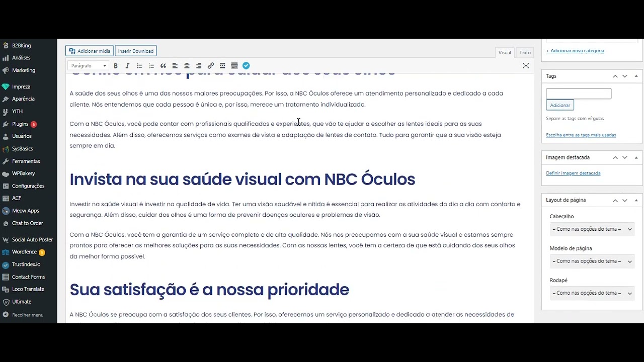This screenshot has height=362, width=644.
Task: Align text left
Action: tap(175, 66)
